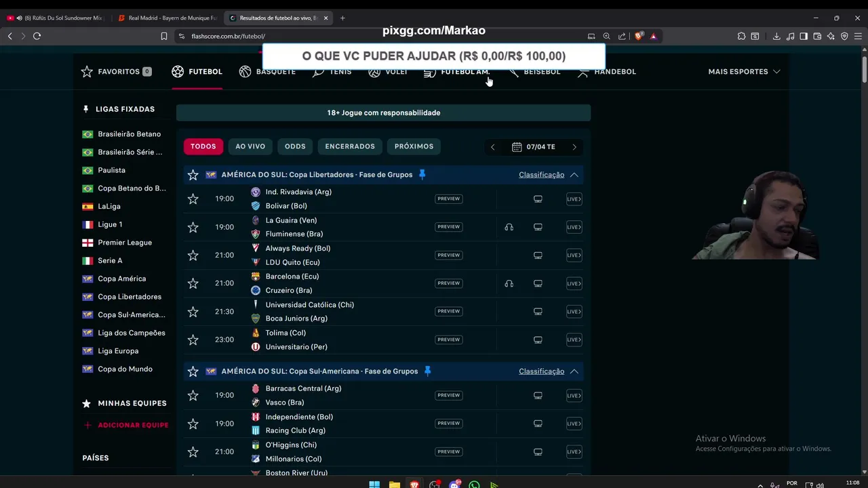Click TV icon on Ind. Rivadavia vs Bolivar row

pos(538,199)
